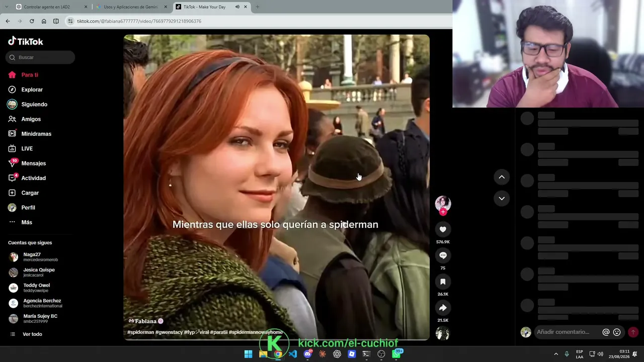
Task: Go to the previous video with up chevron
Action: [502, 177]
